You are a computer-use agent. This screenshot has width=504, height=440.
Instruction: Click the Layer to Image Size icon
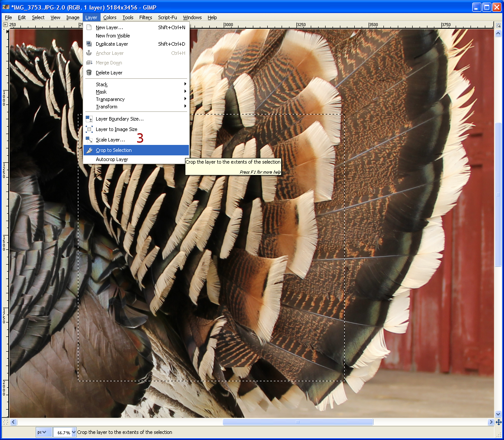tap(89, 129)
